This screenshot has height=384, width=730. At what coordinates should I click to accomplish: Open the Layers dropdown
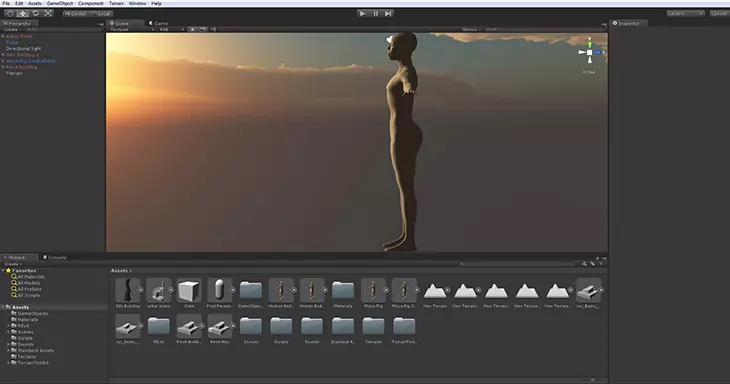click(x=685, y=13)
